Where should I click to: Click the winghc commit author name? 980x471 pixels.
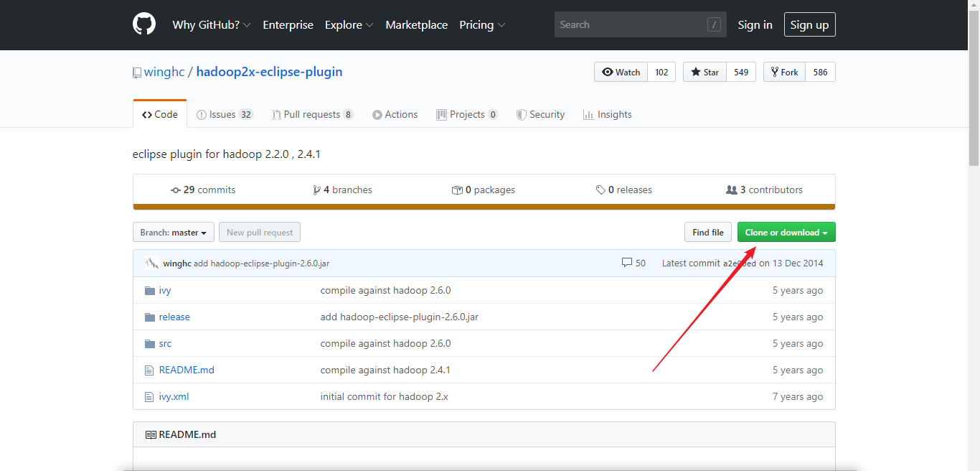(x=177, y=264)
